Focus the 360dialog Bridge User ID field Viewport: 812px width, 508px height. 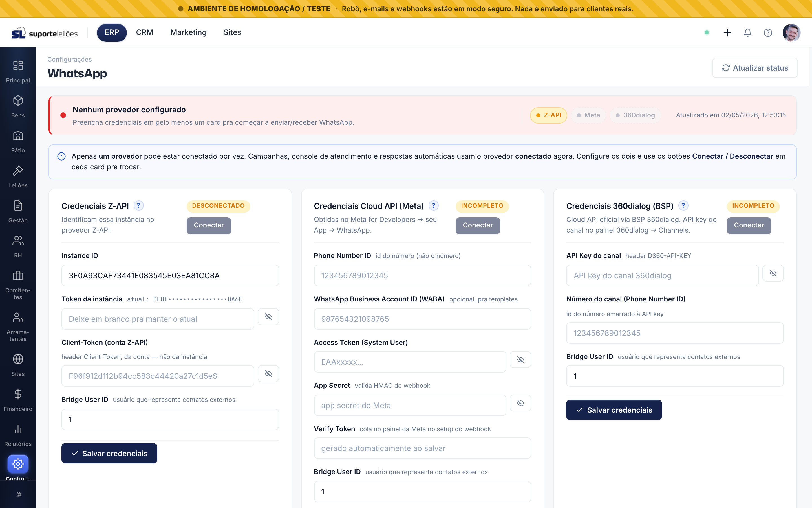click(x=675, y=376)
